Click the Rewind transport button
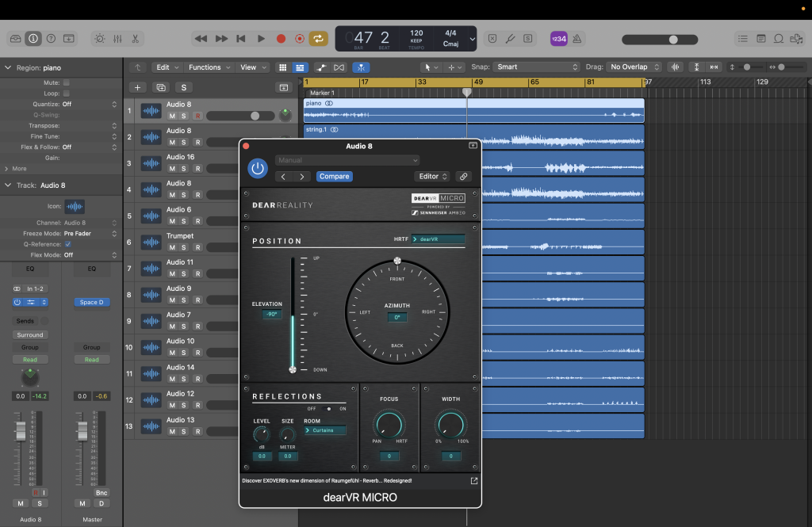This screenshot has height=527, width=812. (x=201, y=39)
